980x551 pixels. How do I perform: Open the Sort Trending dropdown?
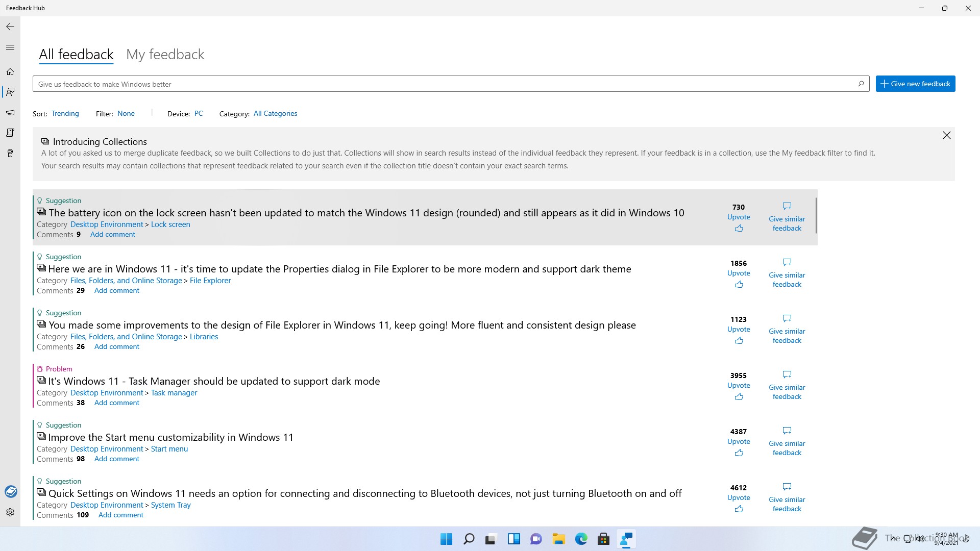pos(65,113)
